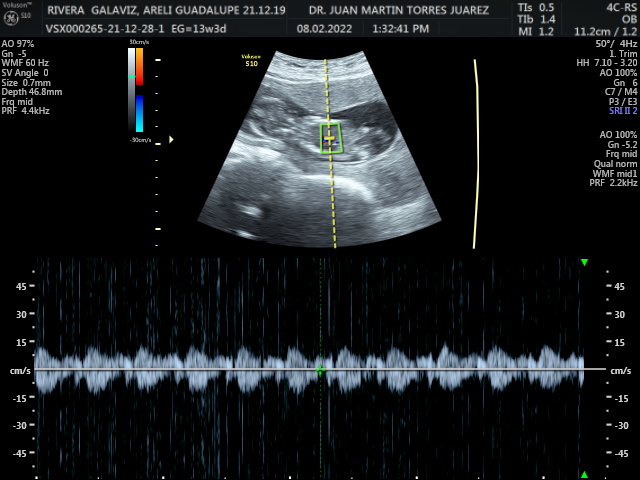Click the curved yellow TGC line
This screenshot has height=480, width=640.
[475, 140]
